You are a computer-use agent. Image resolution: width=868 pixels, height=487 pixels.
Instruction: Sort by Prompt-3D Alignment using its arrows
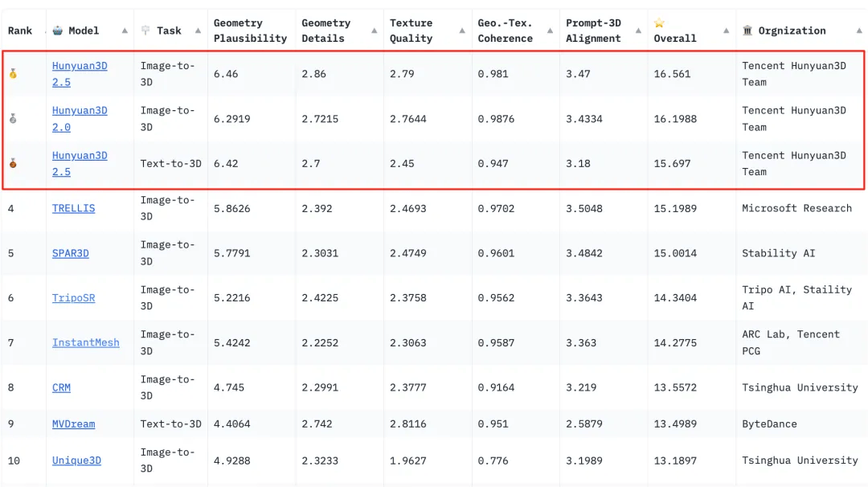pos(638,31)
